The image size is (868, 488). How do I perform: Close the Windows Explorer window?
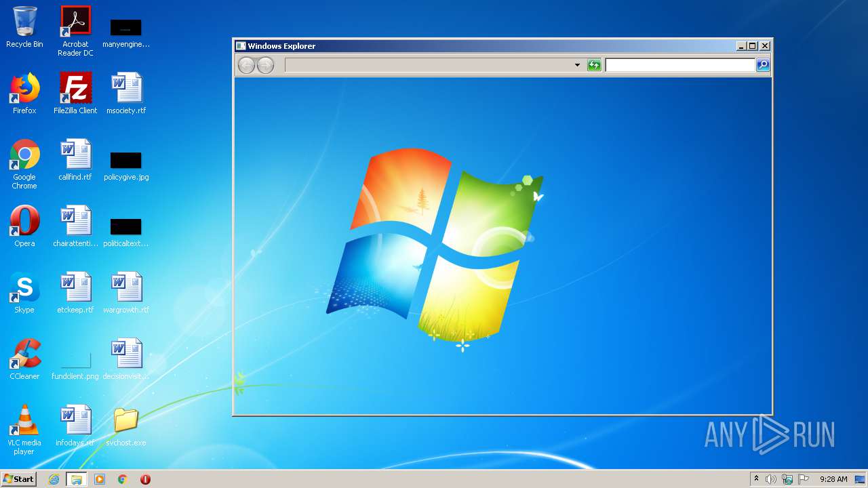pos(765,46)
